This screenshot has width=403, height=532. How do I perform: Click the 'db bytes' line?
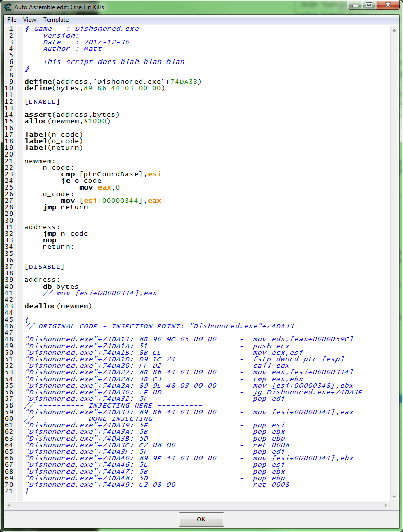(60, 287)
